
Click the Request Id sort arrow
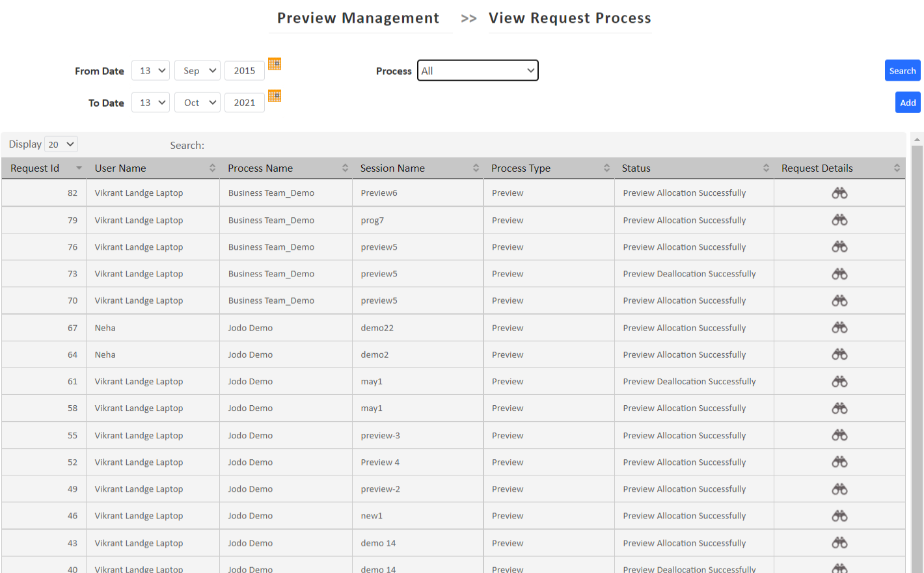[79, 167]
